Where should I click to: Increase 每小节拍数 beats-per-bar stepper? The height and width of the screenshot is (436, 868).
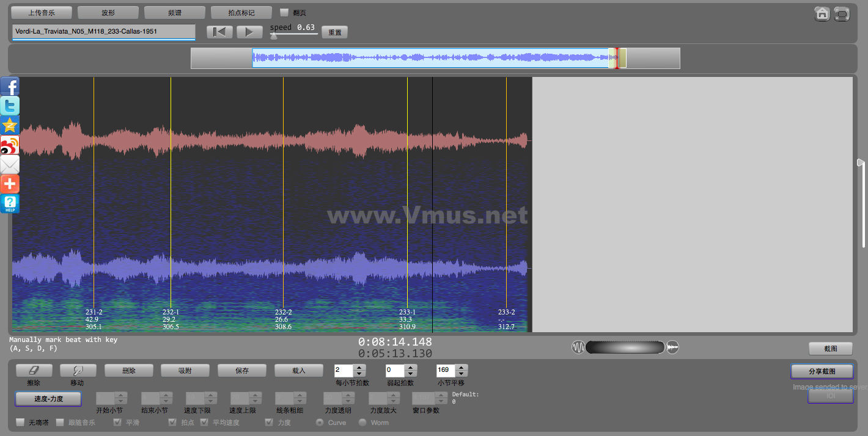pos(359,368)
